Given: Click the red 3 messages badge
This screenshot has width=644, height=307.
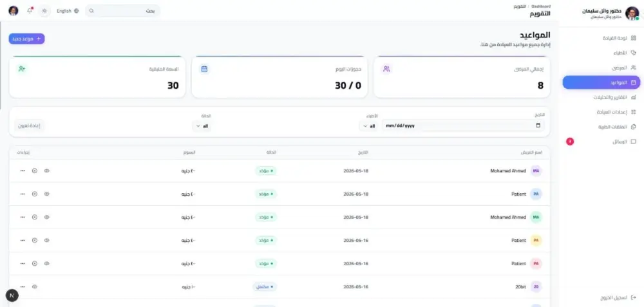Looking at the screenshot, I should click(570, 142).
